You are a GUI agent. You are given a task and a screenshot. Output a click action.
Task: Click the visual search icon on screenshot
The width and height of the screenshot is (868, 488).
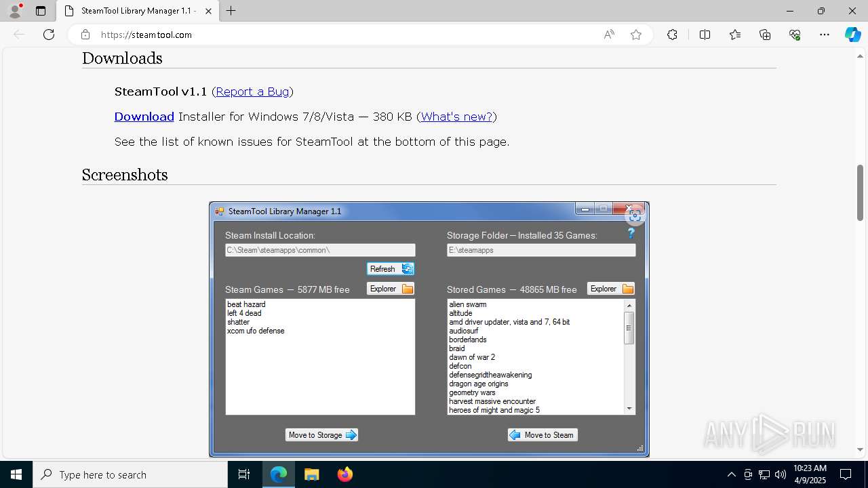tap(635, 216)
